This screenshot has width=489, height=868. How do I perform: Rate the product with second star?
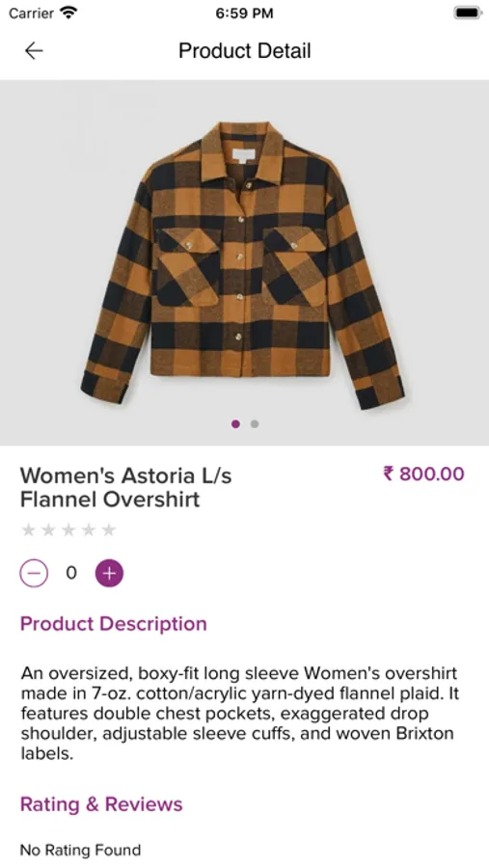(x=49, y=530)
